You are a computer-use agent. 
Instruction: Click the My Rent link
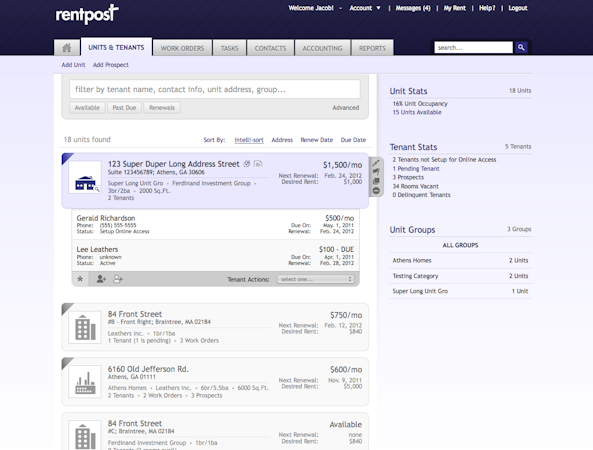tap(455, 8)
